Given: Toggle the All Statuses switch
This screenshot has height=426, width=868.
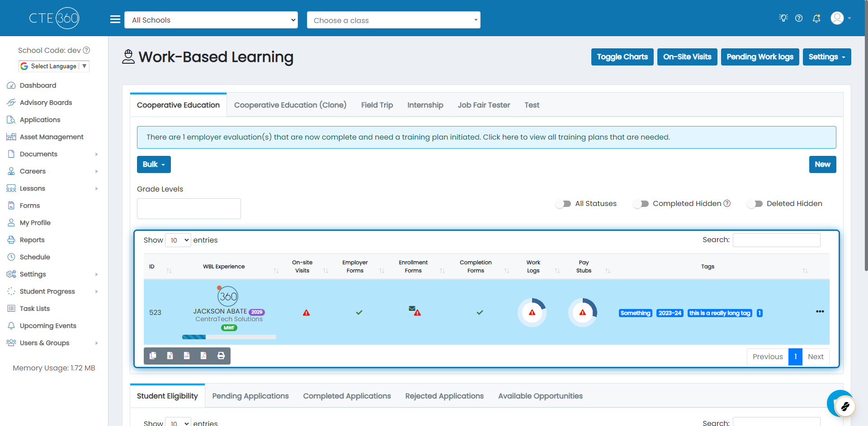Looking at the screenshot, I should pyautogui.click(x=563, y=204).
